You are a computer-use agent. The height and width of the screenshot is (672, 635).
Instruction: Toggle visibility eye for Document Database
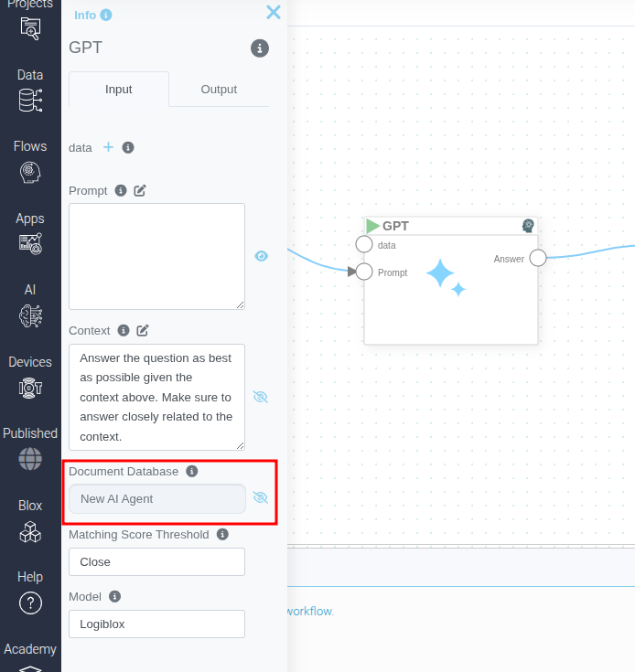tap(261, 498)
